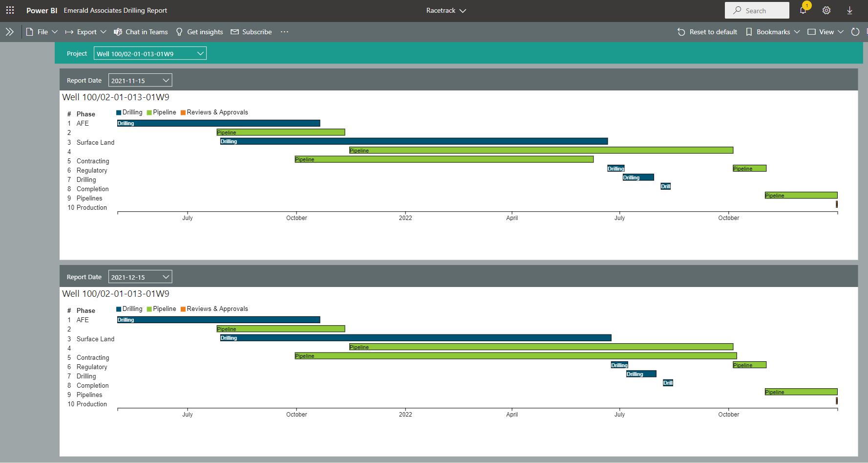Image resolution: width=868 pixels, height=463 pixels.
Task: Click the refresh visuals icon
Action: (x=855, y=32)
